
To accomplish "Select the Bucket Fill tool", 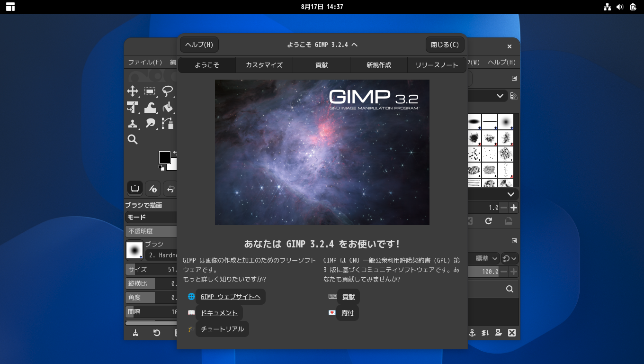I will 168,108.
